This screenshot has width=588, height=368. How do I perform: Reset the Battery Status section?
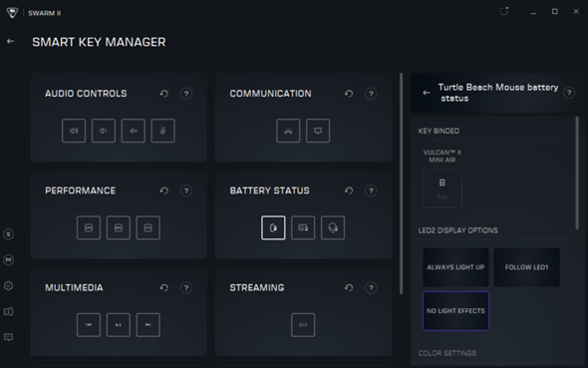[x=349, y=190]
